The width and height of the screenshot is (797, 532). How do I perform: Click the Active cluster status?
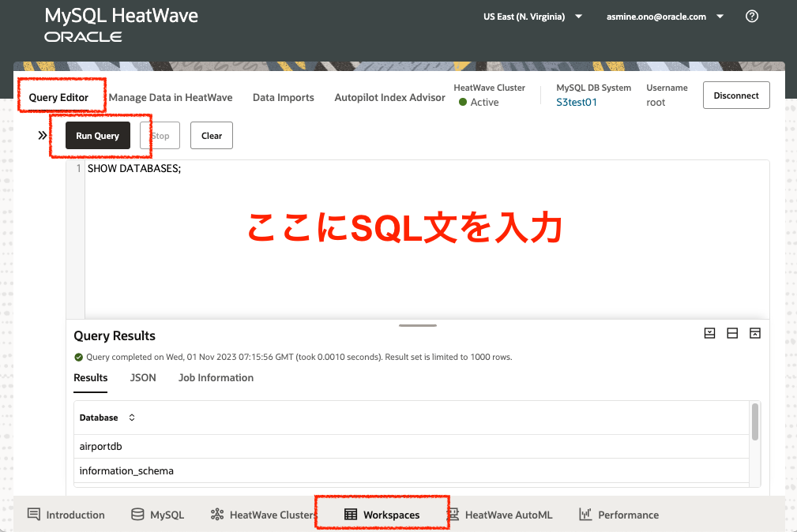[x=479, y=102]
